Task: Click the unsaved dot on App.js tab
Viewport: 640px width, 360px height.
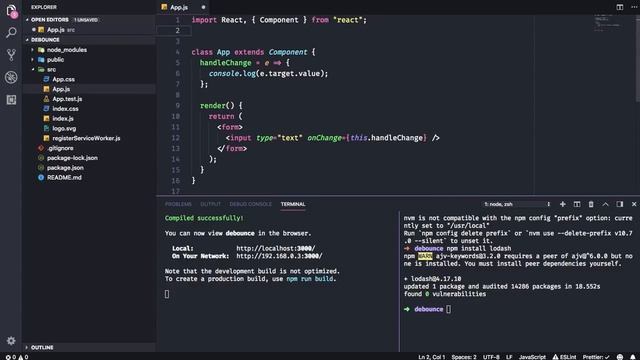Action: (x=203, y=7)
